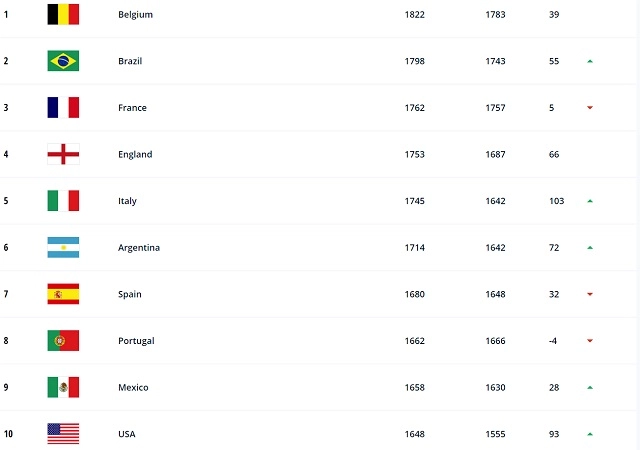Select the Brazil flag icon
This screenshot has width=640, height=450.
(x=63, y=61)
